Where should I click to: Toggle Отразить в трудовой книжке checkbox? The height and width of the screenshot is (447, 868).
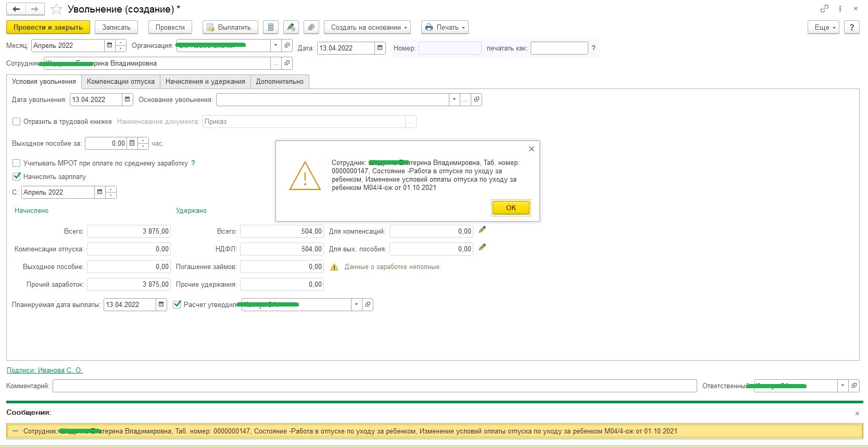17,122
